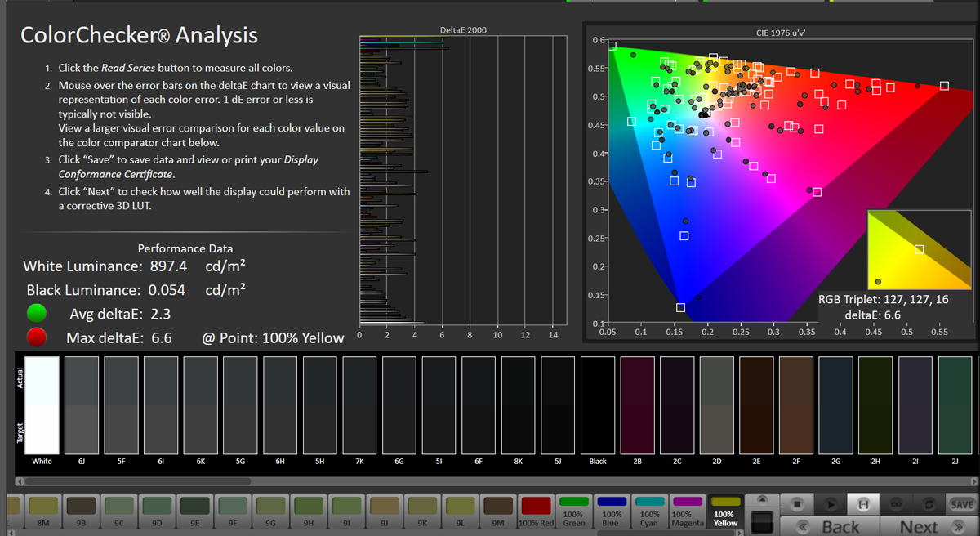Click the White comparator swatch
980x536 pixels.
[42, 405]
